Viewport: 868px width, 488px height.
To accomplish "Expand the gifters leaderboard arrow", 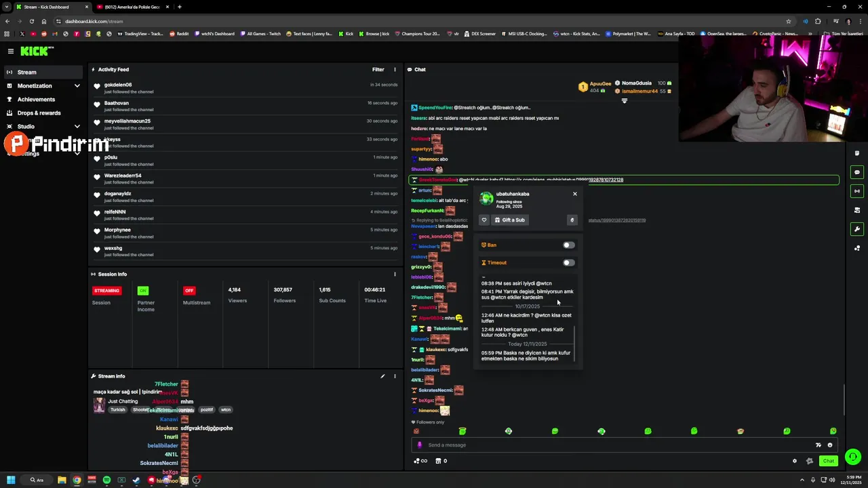I will [x=625, y=101].
